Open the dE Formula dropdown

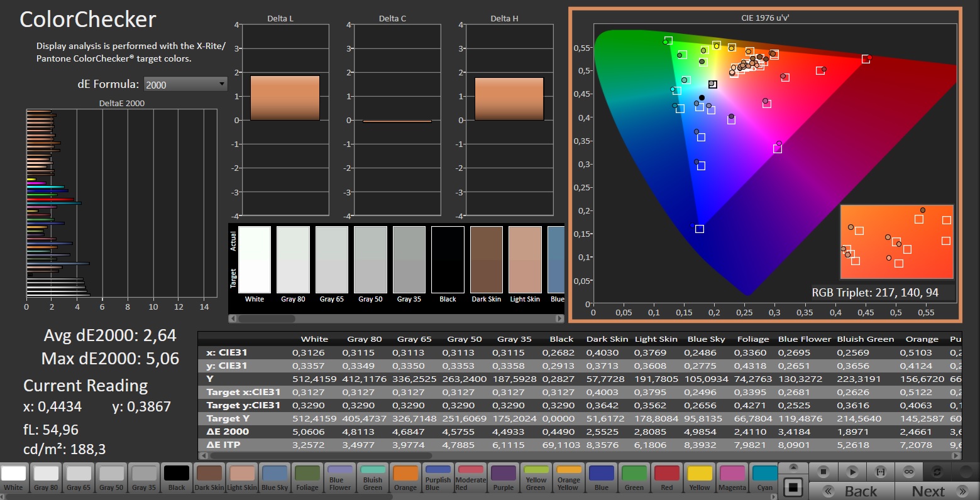pos(185,84)
